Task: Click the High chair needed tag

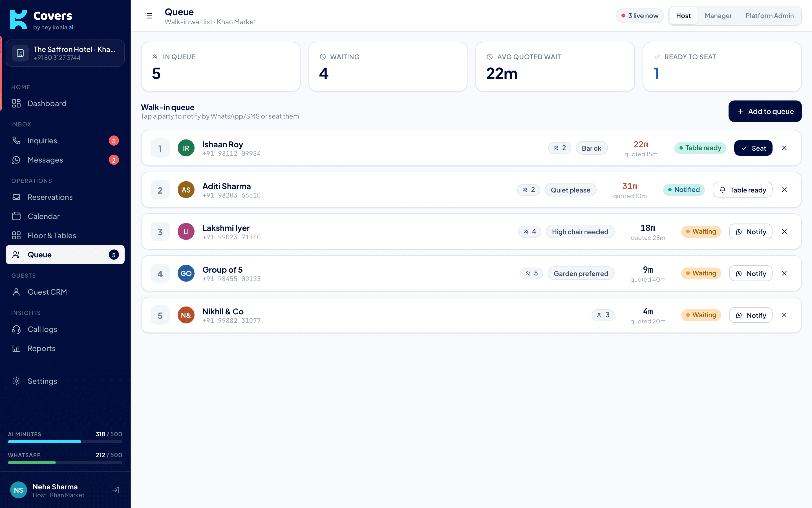Action: tap(580, 232)
